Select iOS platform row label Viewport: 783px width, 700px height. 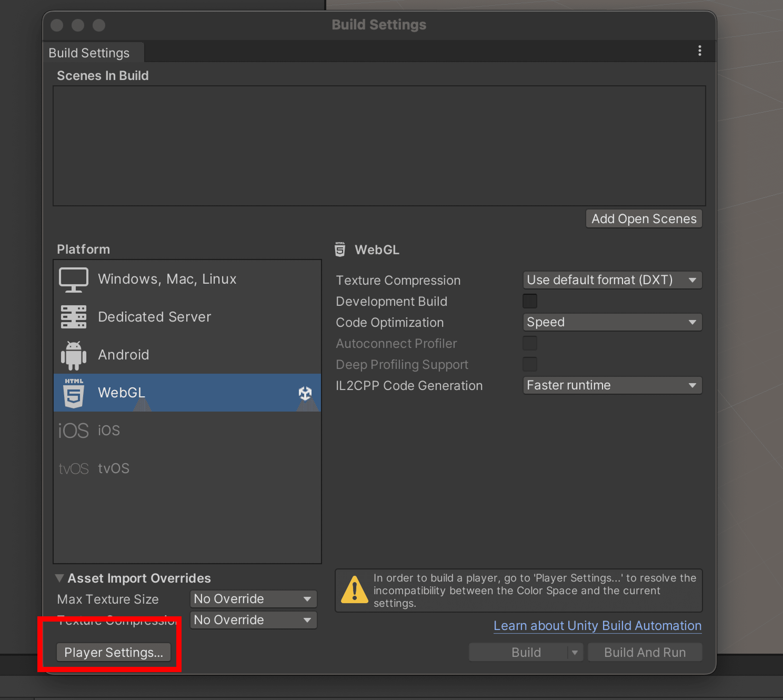pyautogui.click(x=108, y=430)
